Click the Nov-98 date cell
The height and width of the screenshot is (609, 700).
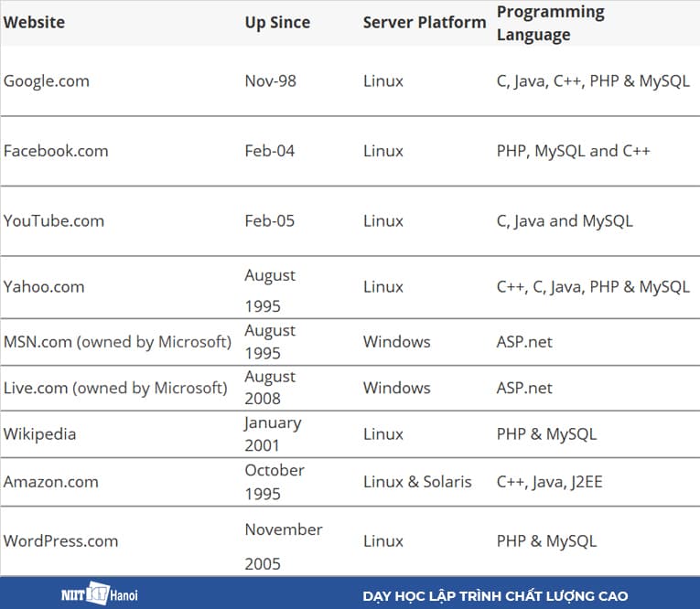[270, 80]
